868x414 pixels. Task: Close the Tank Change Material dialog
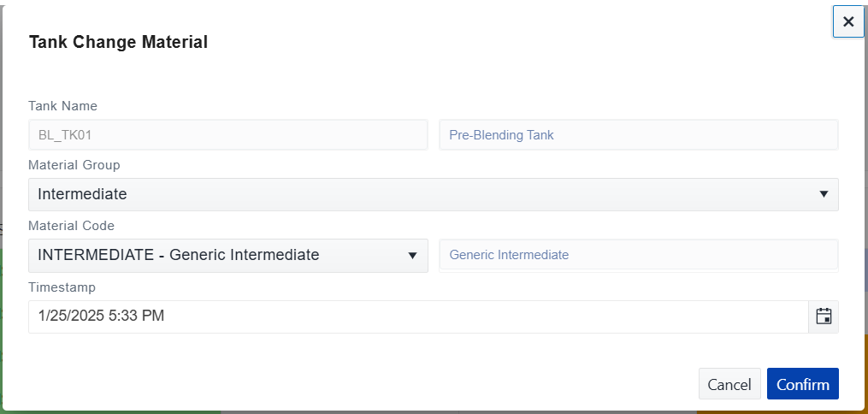pos(848,22)
